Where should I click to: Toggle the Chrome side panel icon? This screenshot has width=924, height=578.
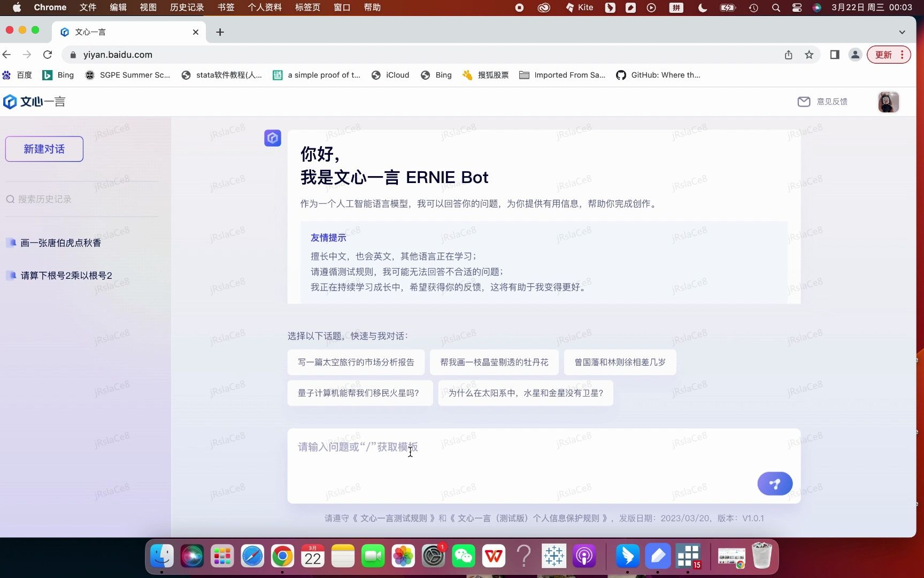(x=835, y=55)
